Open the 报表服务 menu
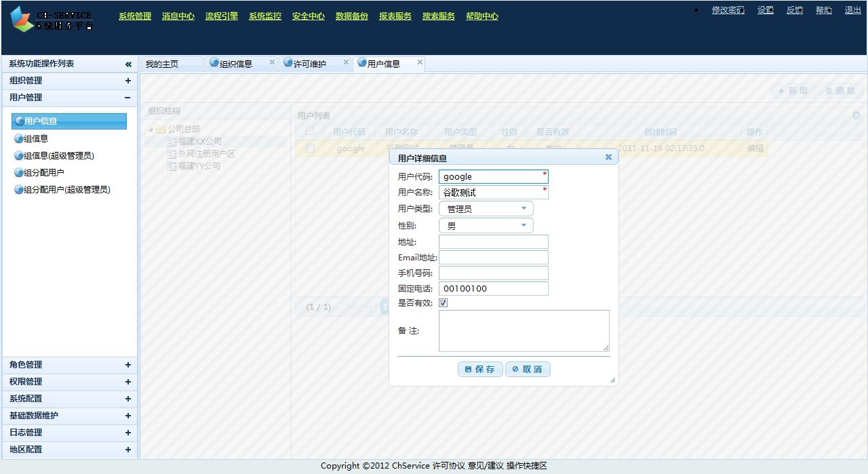 (x=395, y=16)
